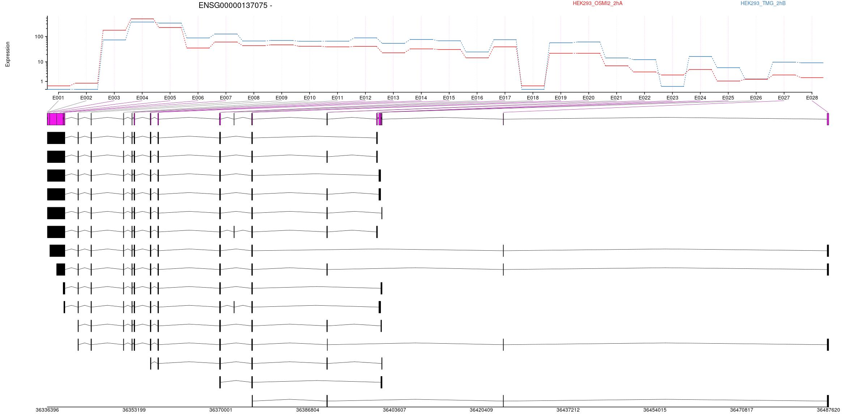
Task: Click exon bin label E016
Action: point(477,98)
